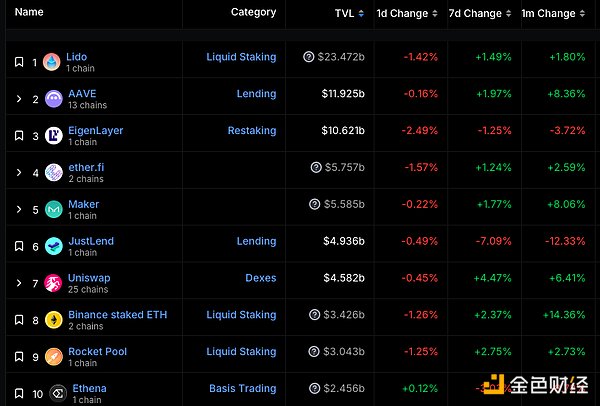Expand the Uniswap row chevron
600x406 pixels.
click(x=18, y=283)
